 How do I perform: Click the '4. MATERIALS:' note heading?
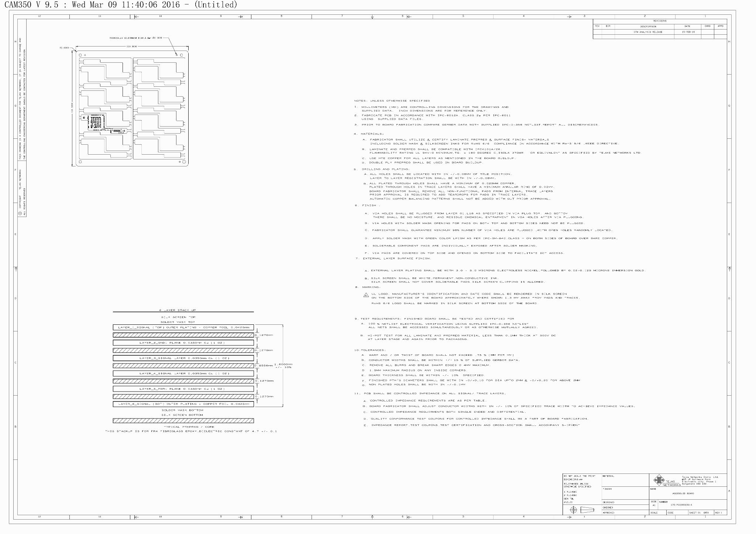coord(369,134)
